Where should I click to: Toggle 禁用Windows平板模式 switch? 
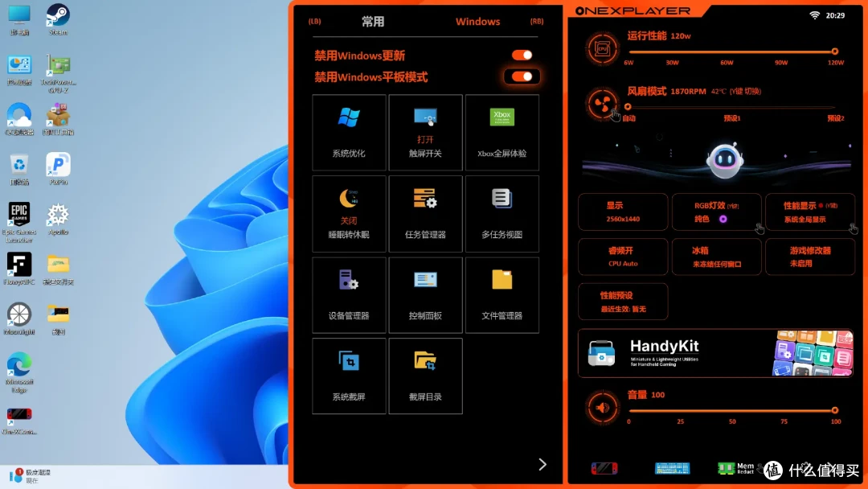click(x=522, y=76)
